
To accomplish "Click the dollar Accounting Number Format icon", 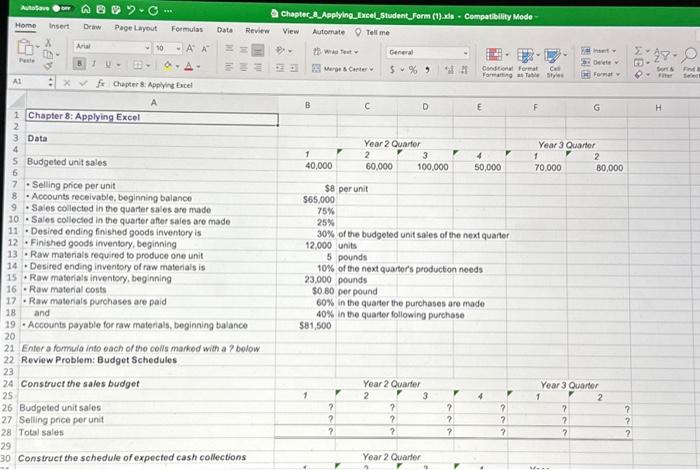I will coord(392,70).
